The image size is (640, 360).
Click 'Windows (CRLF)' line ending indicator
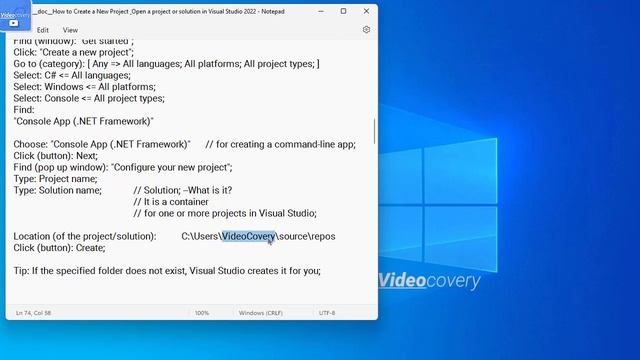[x=260, y=313]
